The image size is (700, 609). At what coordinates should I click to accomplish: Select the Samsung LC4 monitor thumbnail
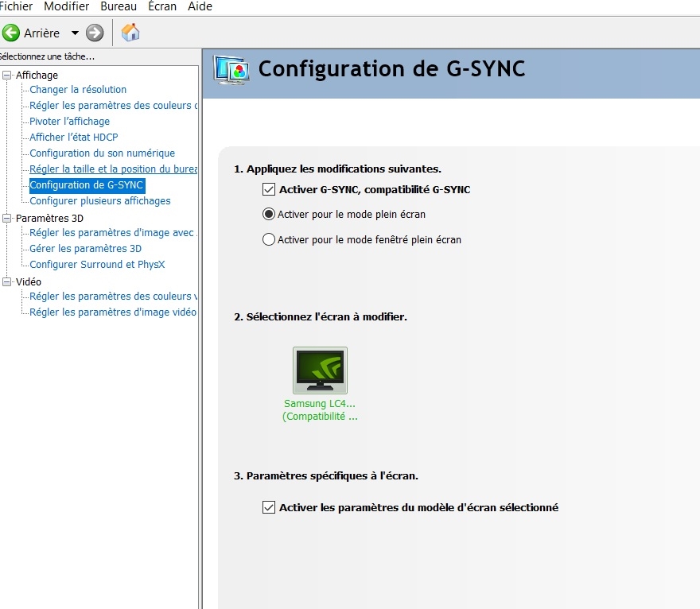320,370
